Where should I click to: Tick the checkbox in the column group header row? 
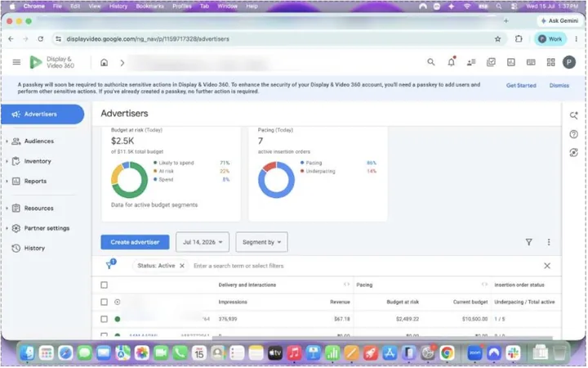(x=105, y=285)
